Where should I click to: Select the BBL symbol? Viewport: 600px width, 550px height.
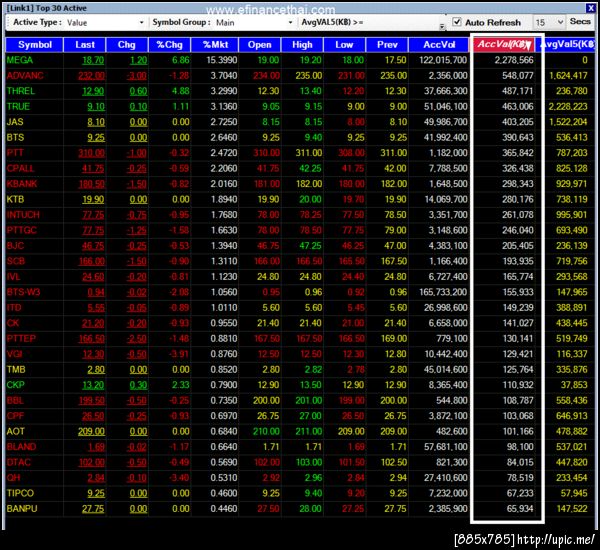15,400
